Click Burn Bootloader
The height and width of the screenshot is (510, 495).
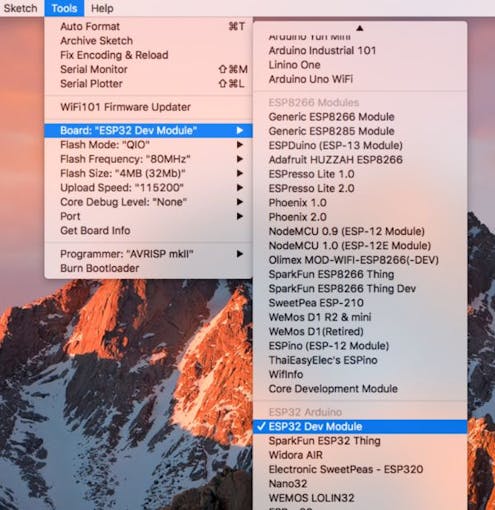click(148, 268)
